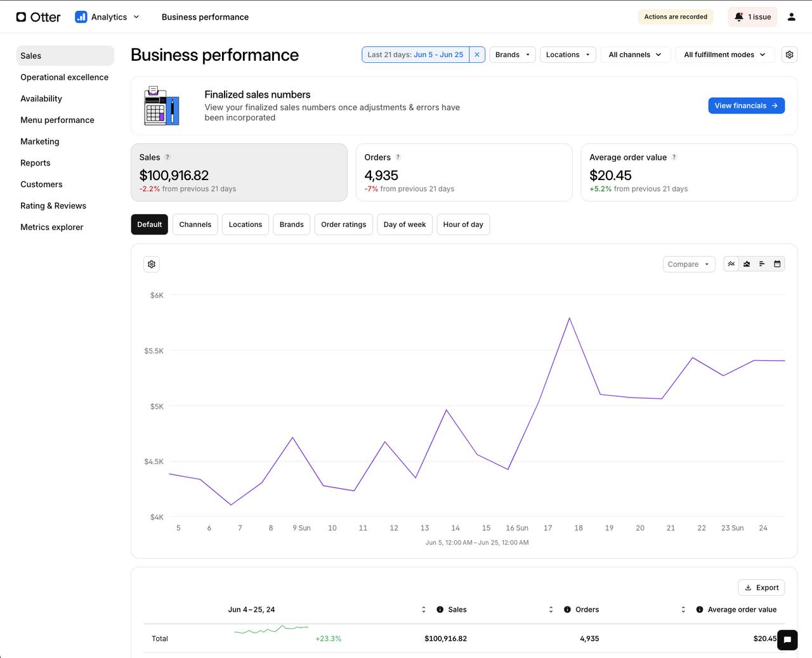This screenshot has width=812, height=658.
Task: Sort the table by Orders column
Action: (x=551, y=609)
